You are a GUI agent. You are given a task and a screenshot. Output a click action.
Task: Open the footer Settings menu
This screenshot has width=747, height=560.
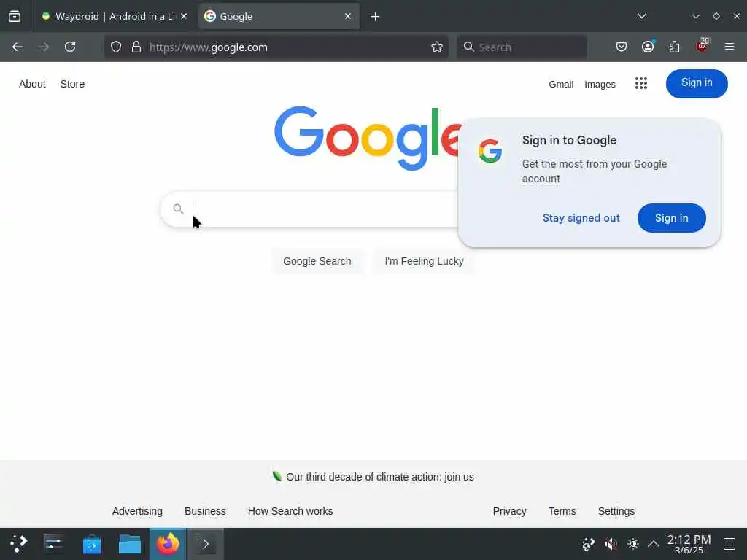point(616,511)
